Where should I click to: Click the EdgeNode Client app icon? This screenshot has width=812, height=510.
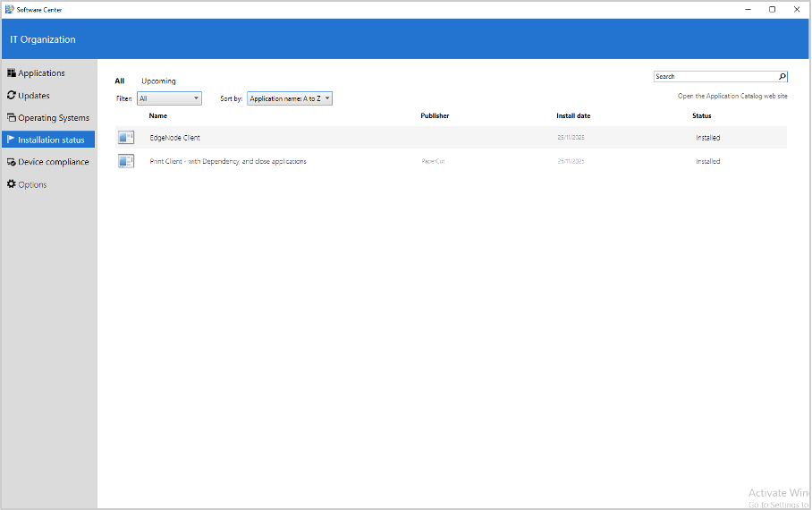click(126, 138)
